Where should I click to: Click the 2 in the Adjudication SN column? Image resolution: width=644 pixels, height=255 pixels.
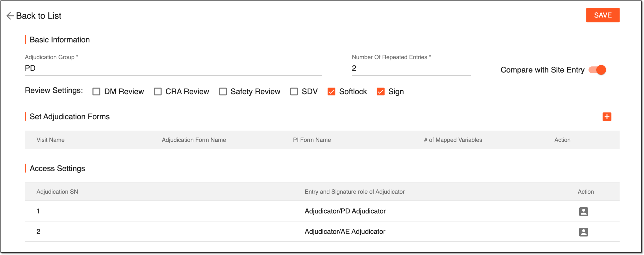tap(38, 232)
